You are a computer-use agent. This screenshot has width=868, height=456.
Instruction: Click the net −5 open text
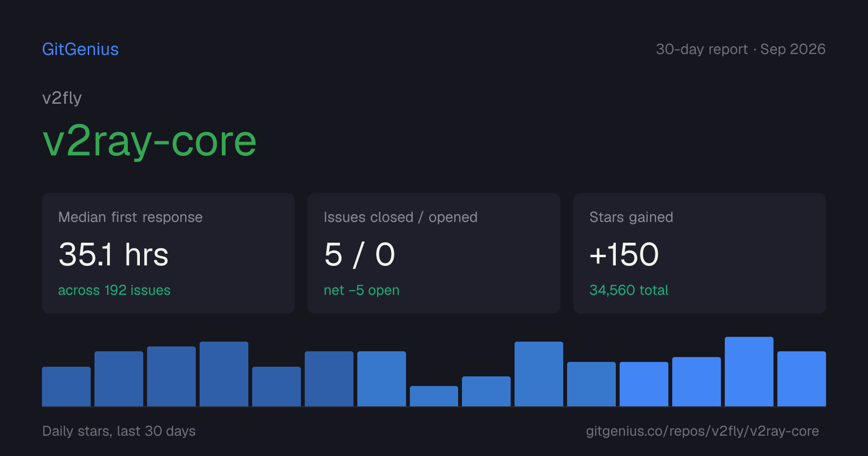(x=362, y=290)
